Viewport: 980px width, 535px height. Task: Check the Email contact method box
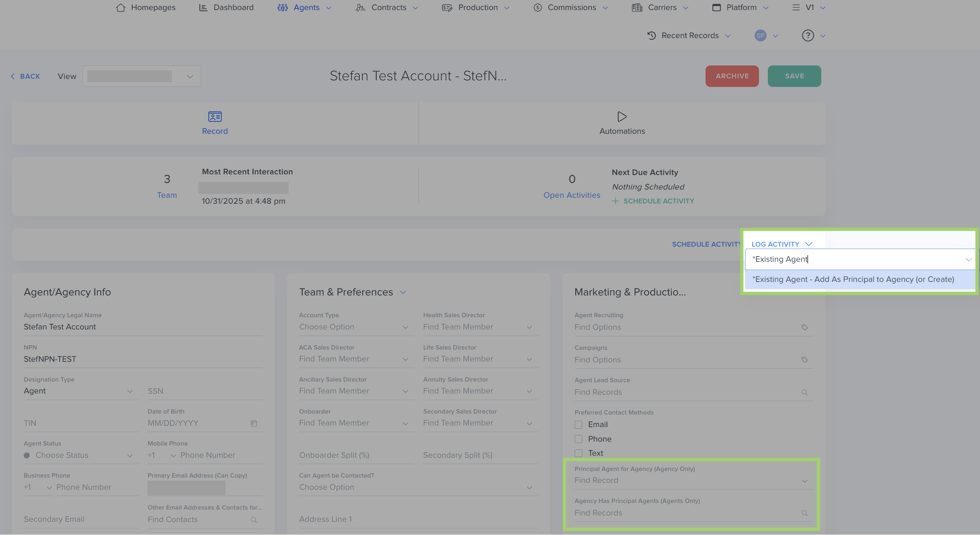(578, 424)
